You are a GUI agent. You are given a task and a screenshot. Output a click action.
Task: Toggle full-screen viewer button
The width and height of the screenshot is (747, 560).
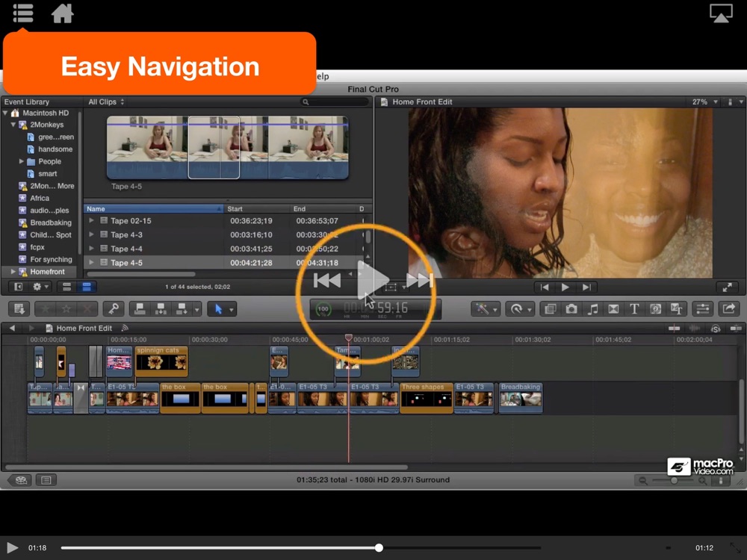coord(727,287)
